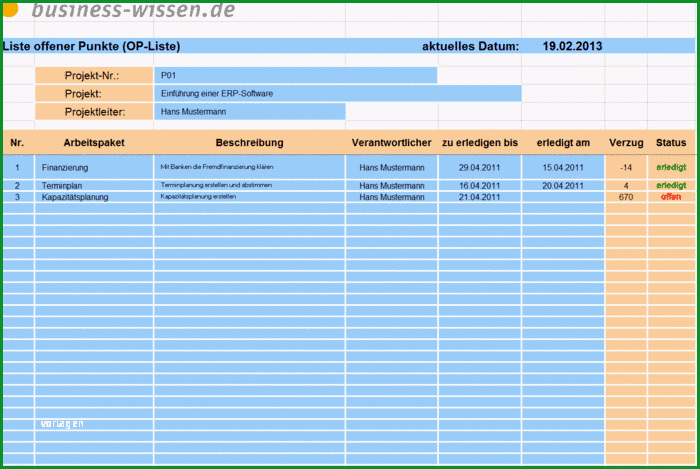Screen dimensions: 700x469
Task: Click Verantwortlicher cell in the Finanzierung row
Action: (392, 167)
